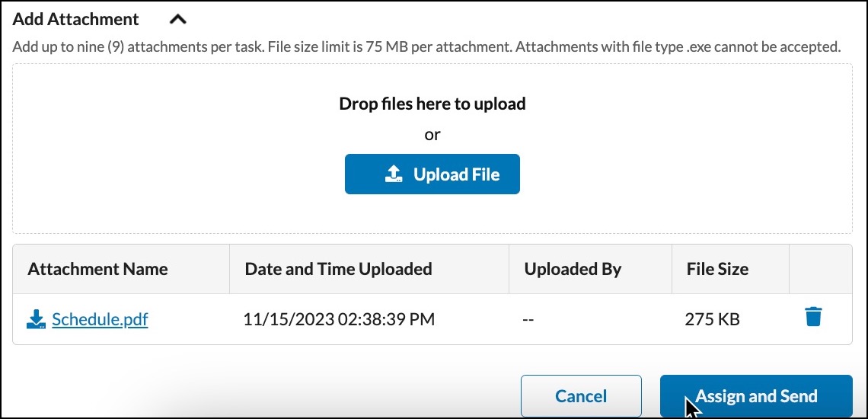Click the Upload File button
868x419 pixels.
(432, 174)
